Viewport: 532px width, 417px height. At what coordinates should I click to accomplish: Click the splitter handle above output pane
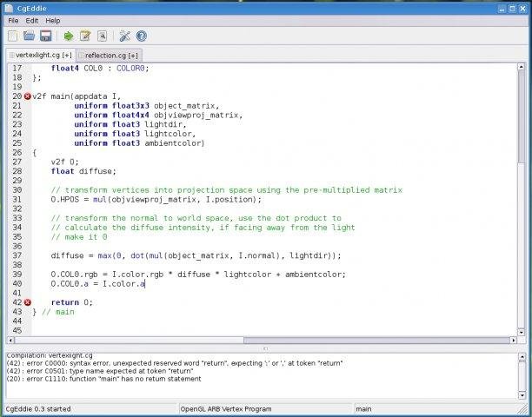click(x=266, y=348)
